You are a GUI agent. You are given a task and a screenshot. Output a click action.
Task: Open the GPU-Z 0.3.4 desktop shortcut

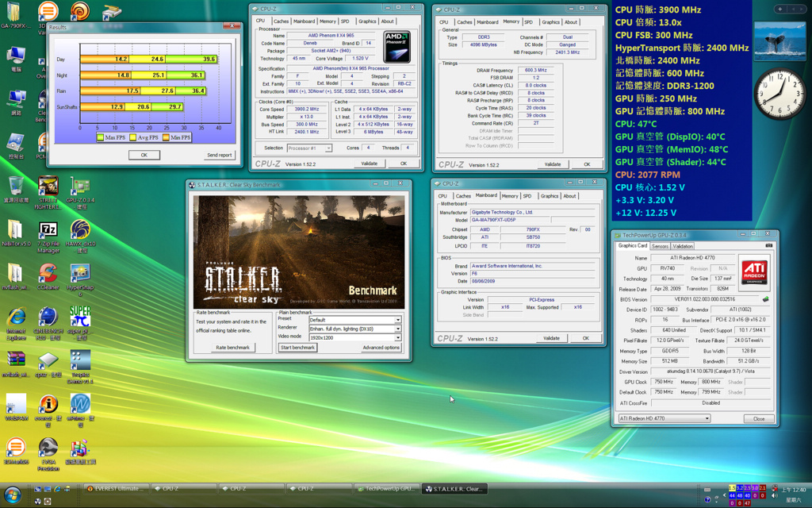point(80,192)
